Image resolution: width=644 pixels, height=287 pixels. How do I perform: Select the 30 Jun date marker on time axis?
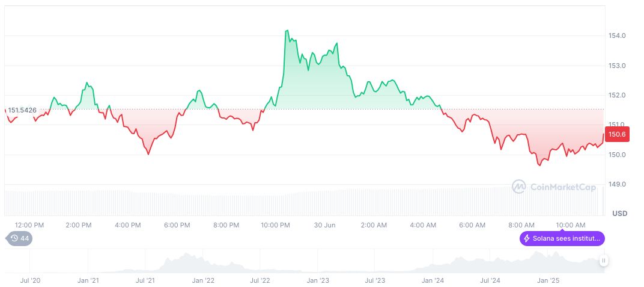pos(325,225)
